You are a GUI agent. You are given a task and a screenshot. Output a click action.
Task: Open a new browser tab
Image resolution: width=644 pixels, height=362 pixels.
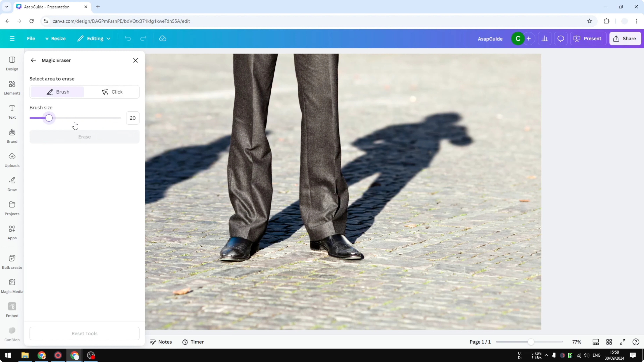pyautogui.click(x=98, y=7)
